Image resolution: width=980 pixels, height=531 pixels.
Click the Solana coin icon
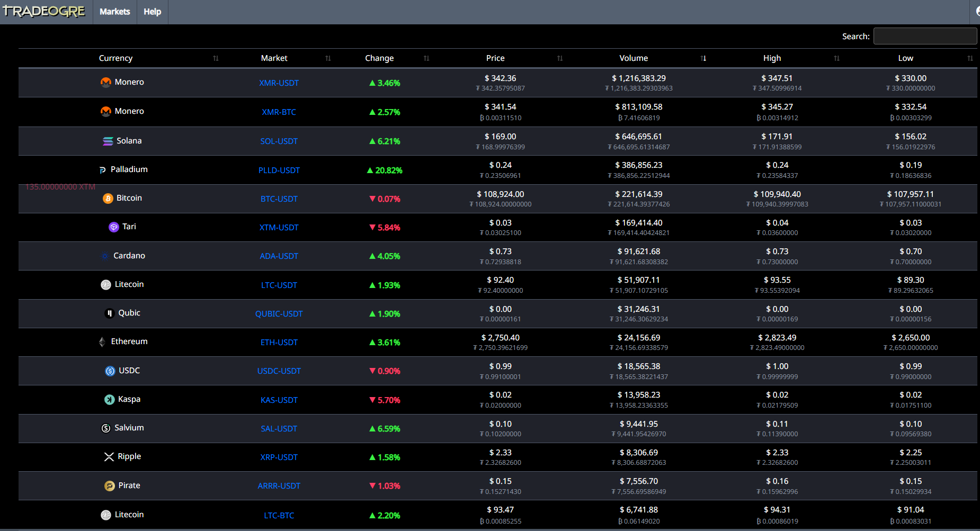click(108, 141)
